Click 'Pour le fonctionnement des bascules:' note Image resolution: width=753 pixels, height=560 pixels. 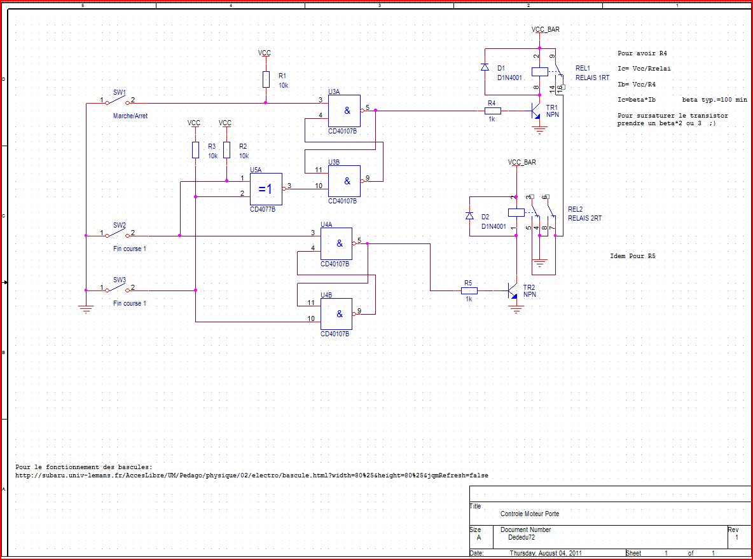coord(83,467)
